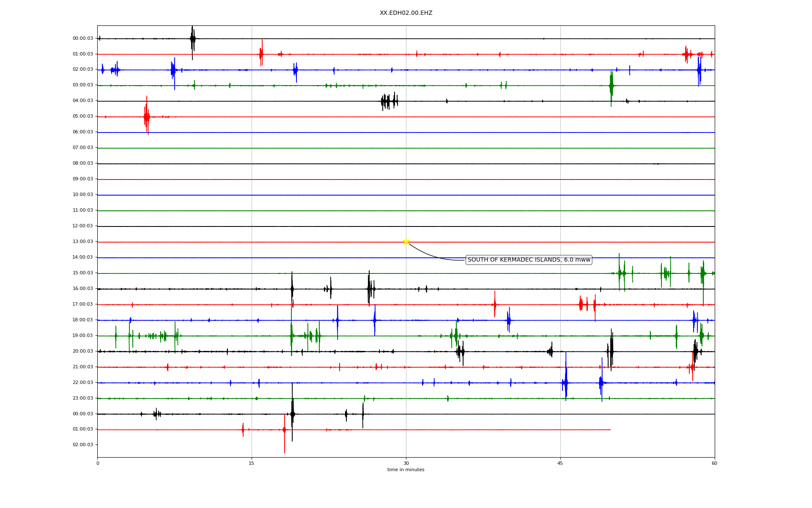Click the XX.EDH02.00.EHZ plot title
The width and height of the screenshot is (812, 508).
point(406,13)
